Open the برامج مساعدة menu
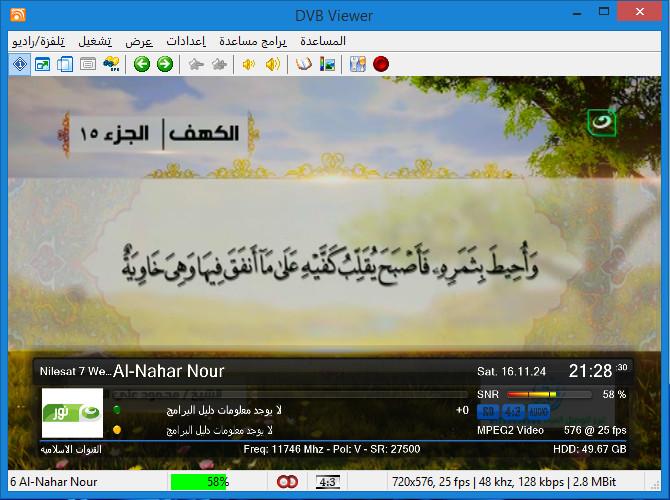670x500 pixels. tap(253, 41)
